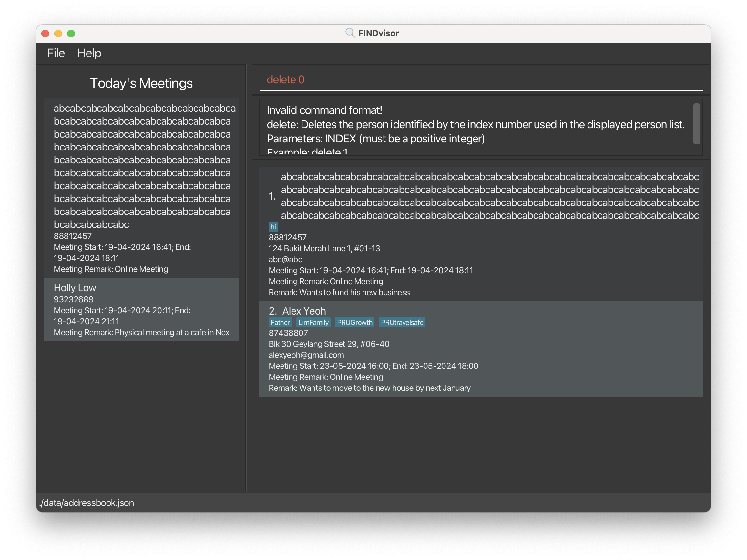Viewport: 747px width, 560px height.
Task: Click the hi tag on first contact
Action: pos(273,227)
